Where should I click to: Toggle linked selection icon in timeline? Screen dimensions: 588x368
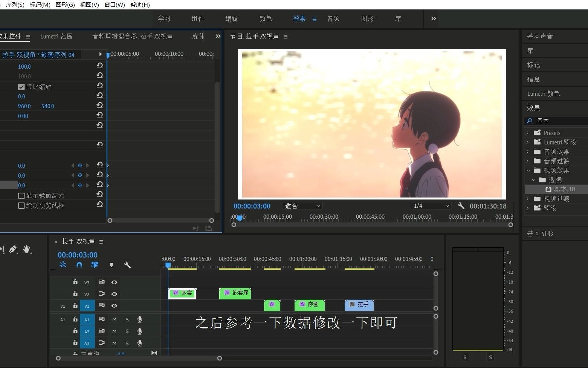click(95, 265)
